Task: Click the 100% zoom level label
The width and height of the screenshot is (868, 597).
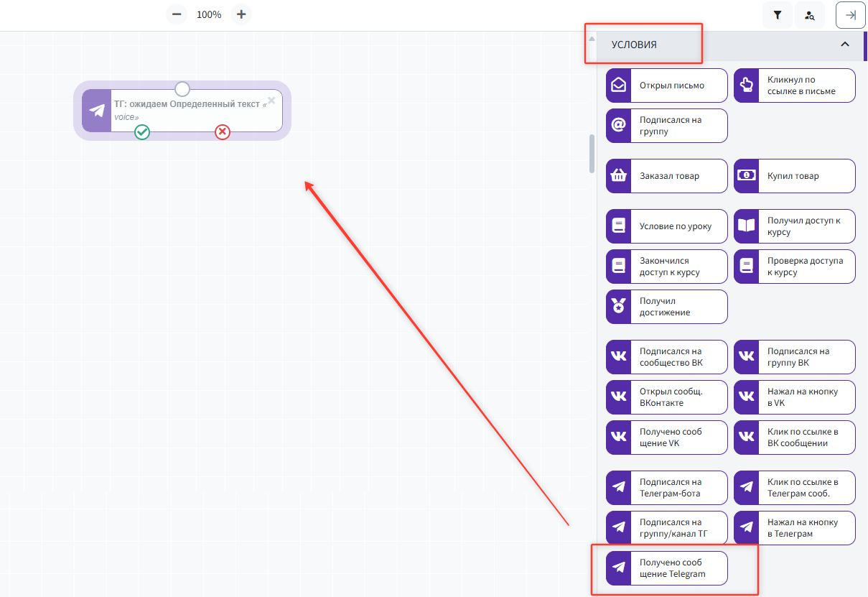Action: (209, 14)
